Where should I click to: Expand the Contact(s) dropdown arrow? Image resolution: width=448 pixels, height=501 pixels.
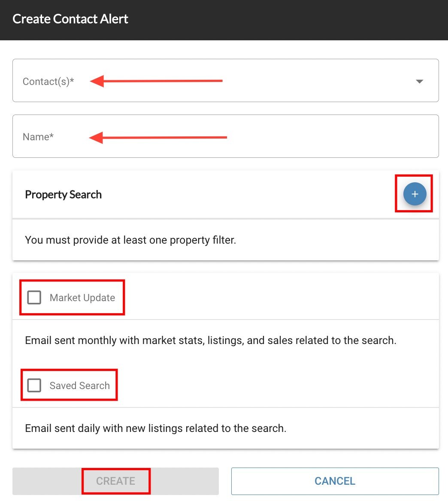point(420,81)
